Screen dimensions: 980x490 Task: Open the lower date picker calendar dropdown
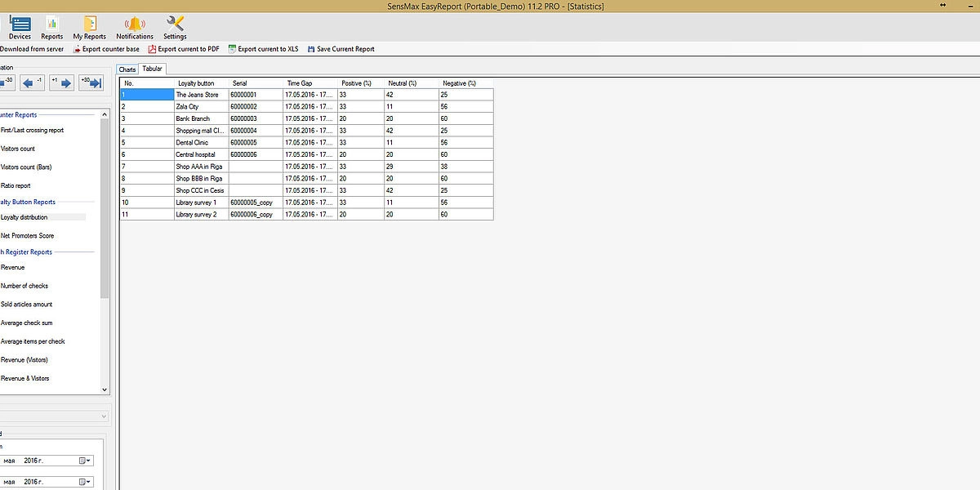click(84, 482)
